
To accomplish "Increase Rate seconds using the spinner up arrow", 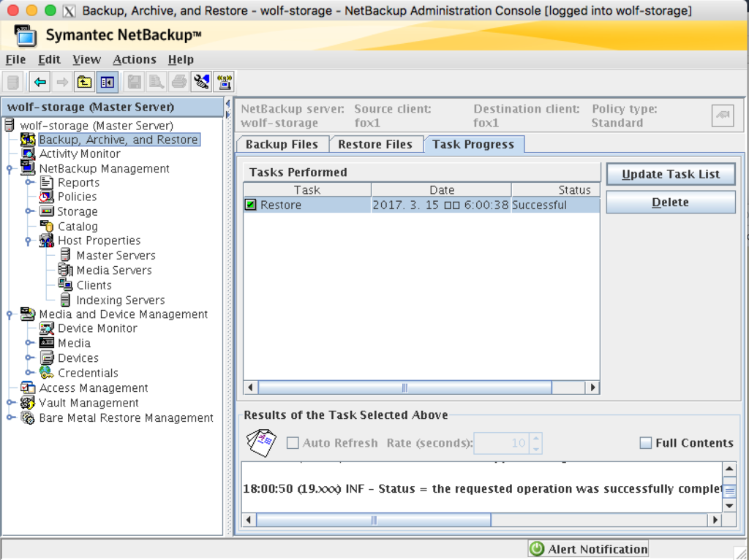I will click(x=535, y=439).
